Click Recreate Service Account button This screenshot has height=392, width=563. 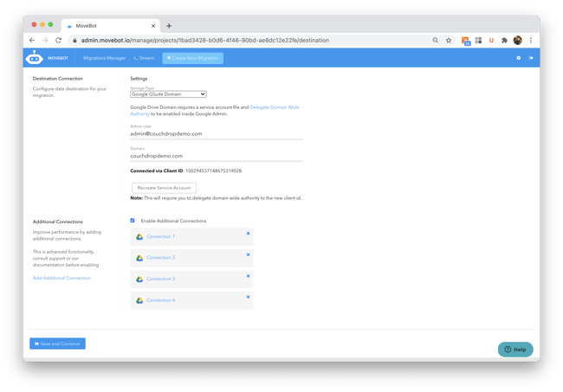coord(164,188)
